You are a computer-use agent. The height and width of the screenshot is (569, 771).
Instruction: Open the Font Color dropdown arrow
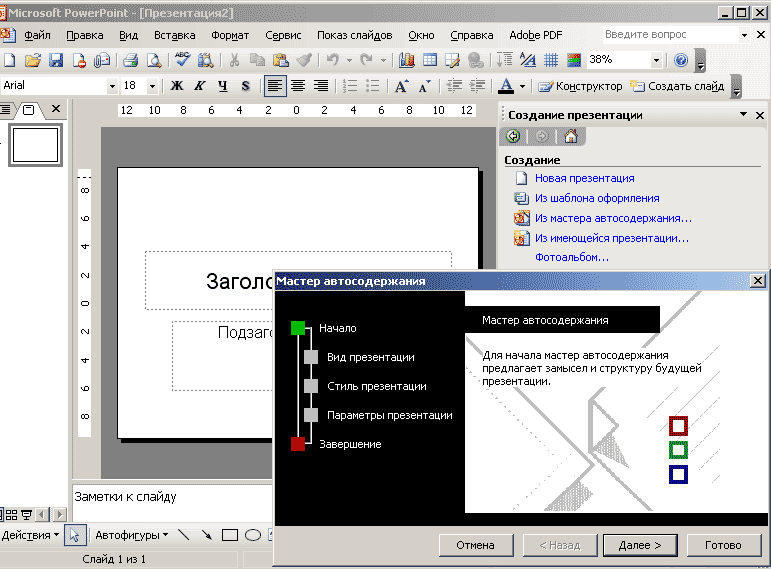522,87
